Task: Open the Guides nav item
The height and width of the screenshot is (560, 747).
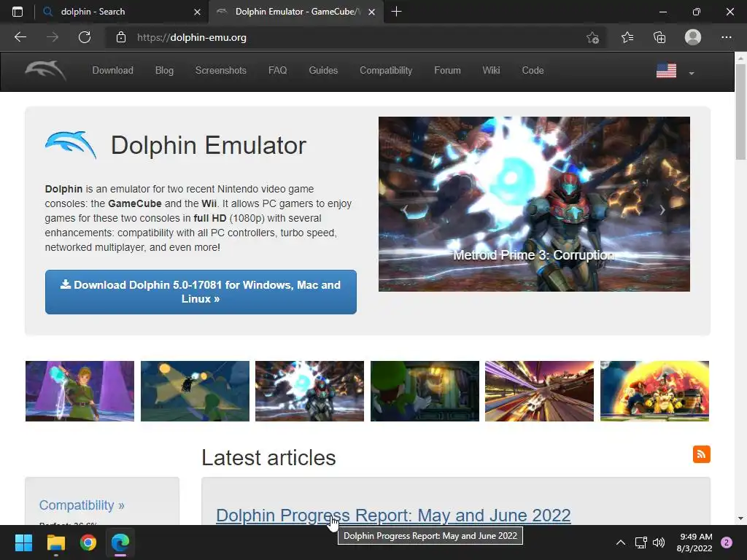Action: pyautogui.click(x=323, y=71)
